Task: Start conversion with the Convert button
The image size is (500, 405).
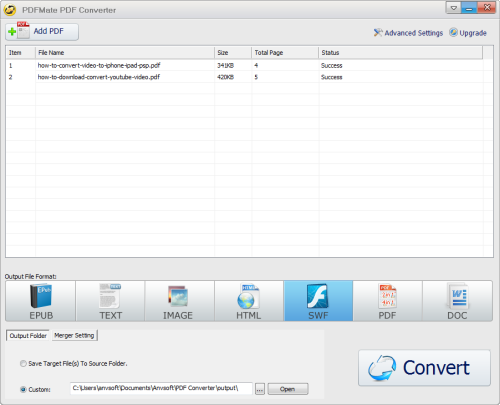Action: [424, 368]
